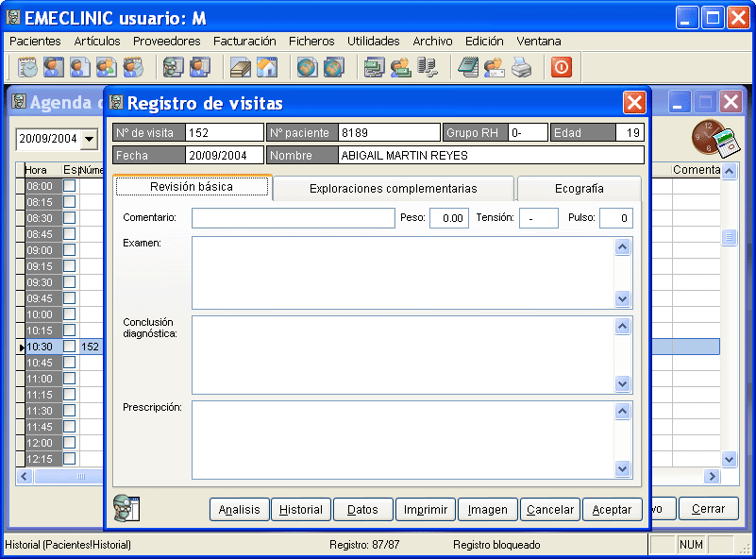This screenshot has width=756, height=559.
Task: Open the green notepad toolbar icon
Action: (468, 67)
